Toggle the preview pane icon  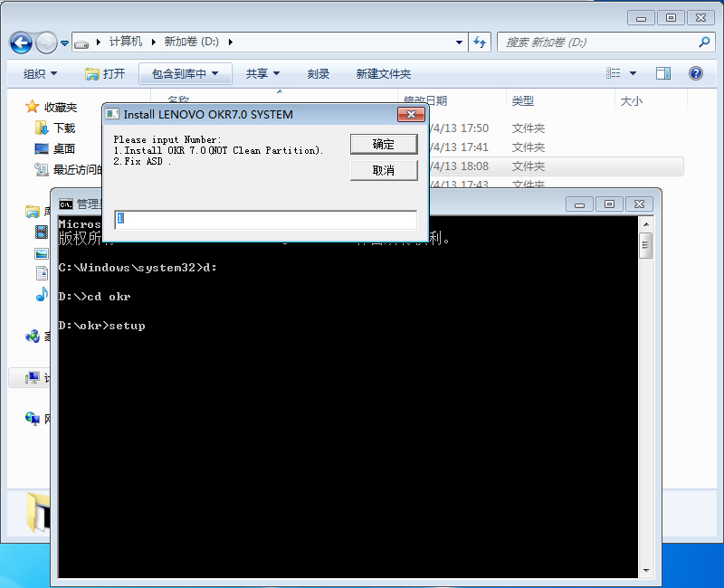663,73
